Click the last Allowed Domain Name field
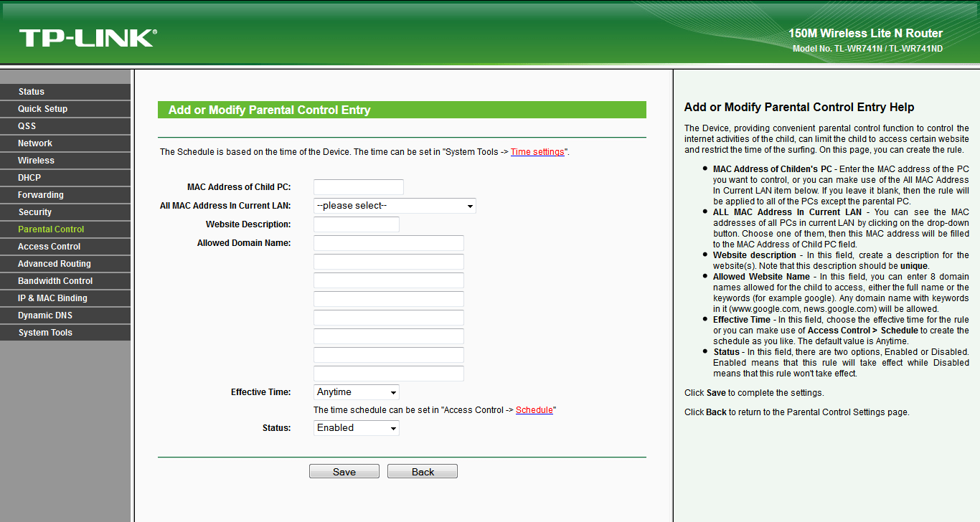The height and width of the screenshot is (522, 980). coord(389,374)
